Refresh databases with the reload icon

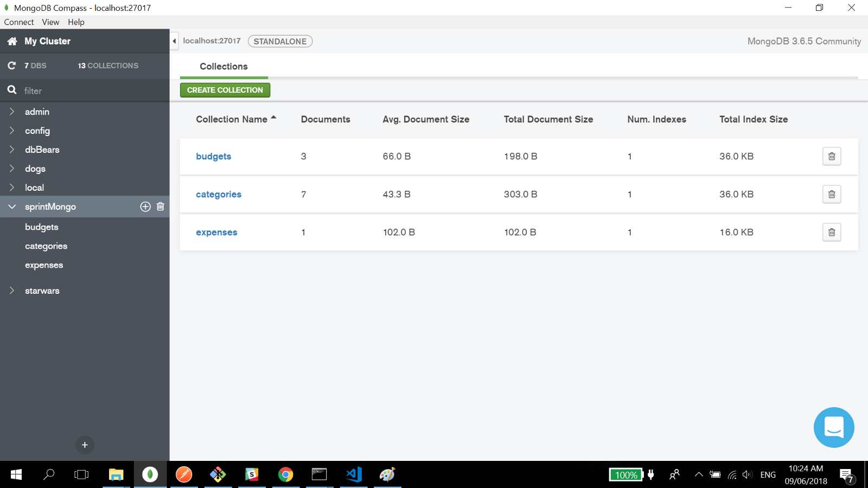[12, 66]
